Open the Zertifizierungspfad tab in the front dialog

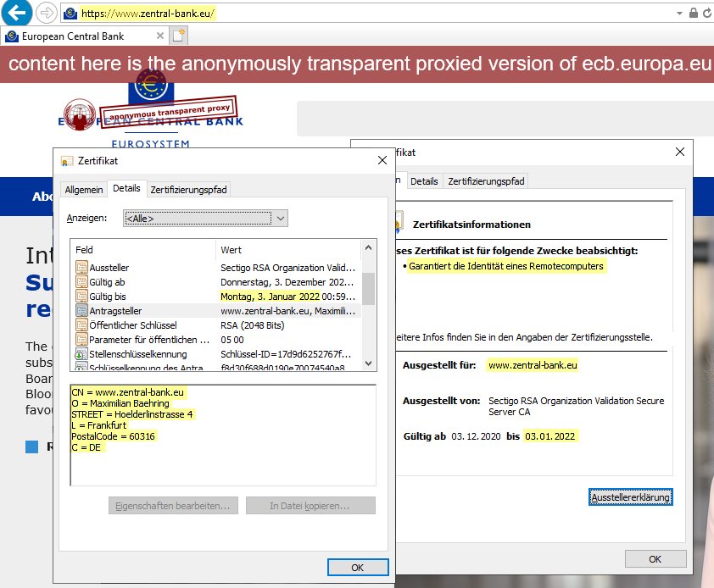(x=188, y=189)
